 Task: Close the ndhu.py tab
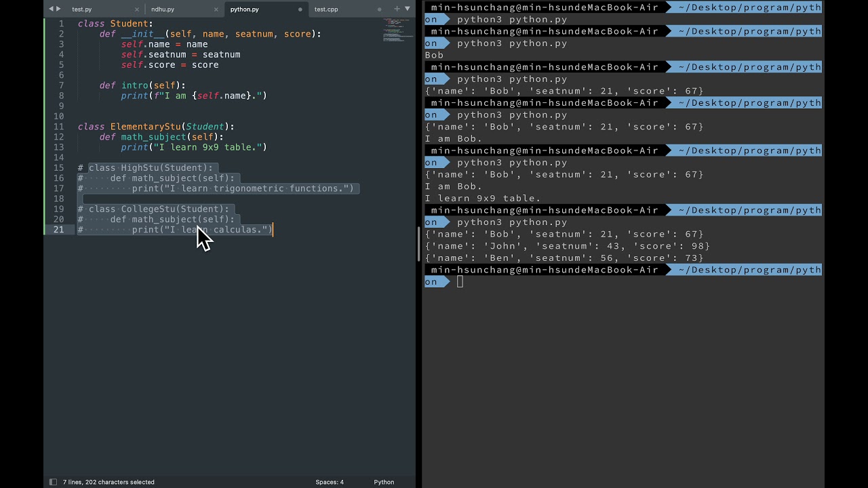pyautogui.click(x=216, y=9)
